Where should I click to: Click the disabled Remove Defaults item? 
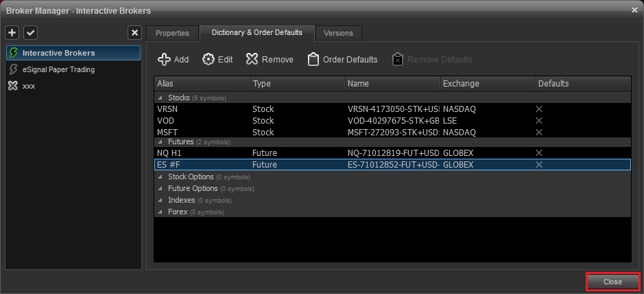(432, 60)
